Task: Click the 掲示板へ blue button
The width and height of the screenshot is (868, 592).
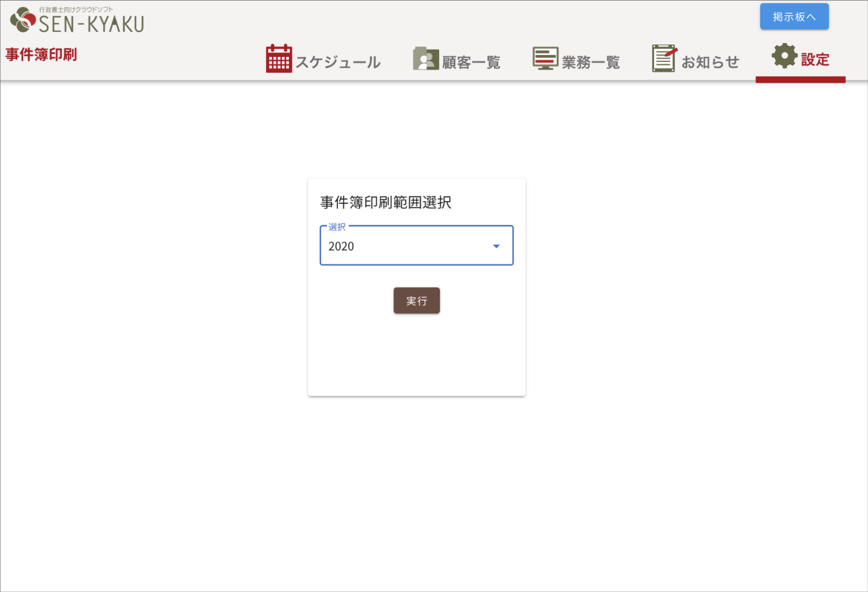Action: (794, 16)
